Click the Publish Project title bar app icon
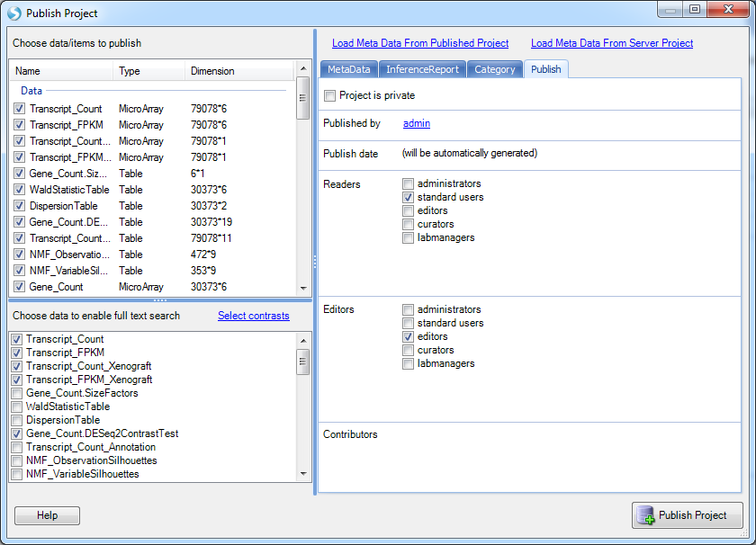Image resolution: width=756 pixels, height=545 pixels. (14, 13)
